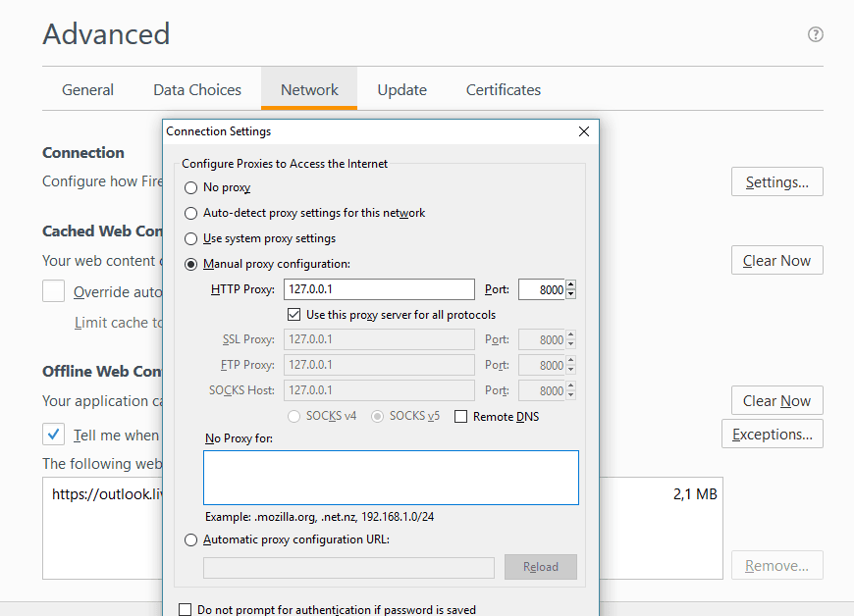854x616 pixels.
Task: Switch to the Update tab
Action: [401, 89]
